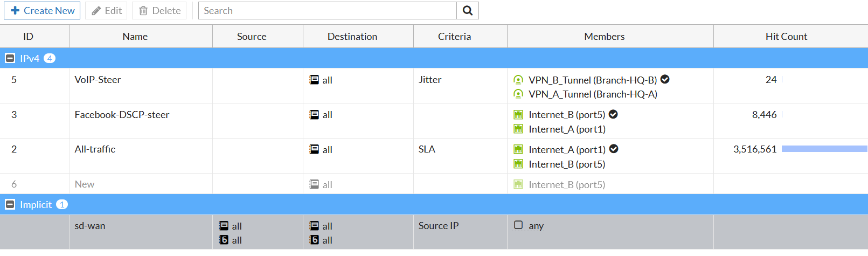Screen dimensions: 868x256
Task: Click IPv6 all icon in sd-wan destination
Action: tap(314, 240)
